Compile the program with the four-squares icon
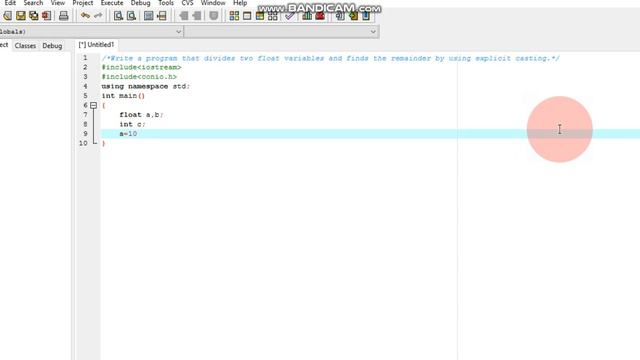 click(234, 16)
